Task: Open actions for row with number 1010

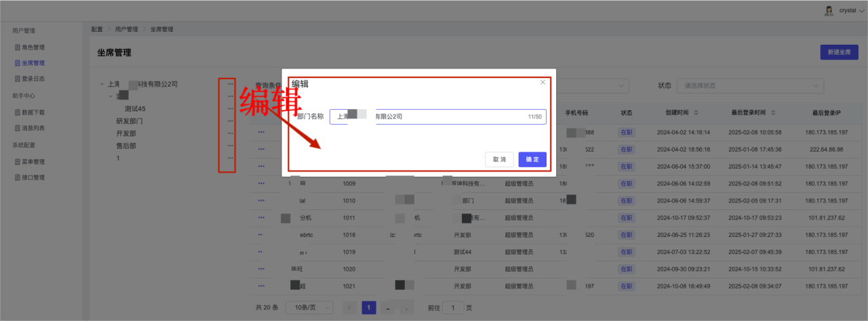Action: click(x=261, y=200)
